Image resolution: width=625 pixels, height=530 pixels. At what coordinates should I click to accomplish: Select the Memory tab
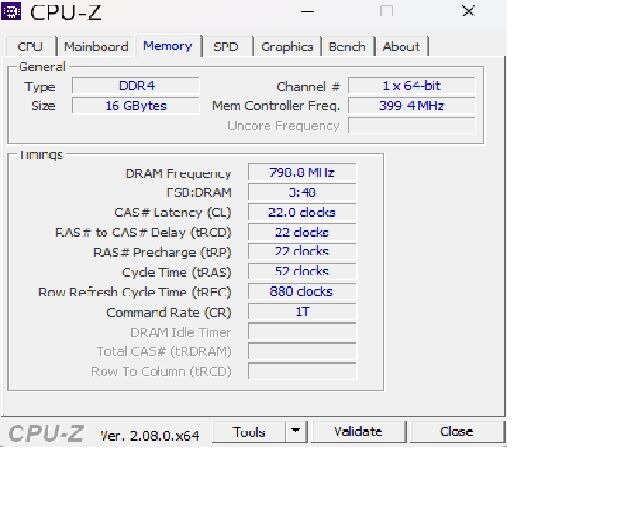(x=168, y=46)
